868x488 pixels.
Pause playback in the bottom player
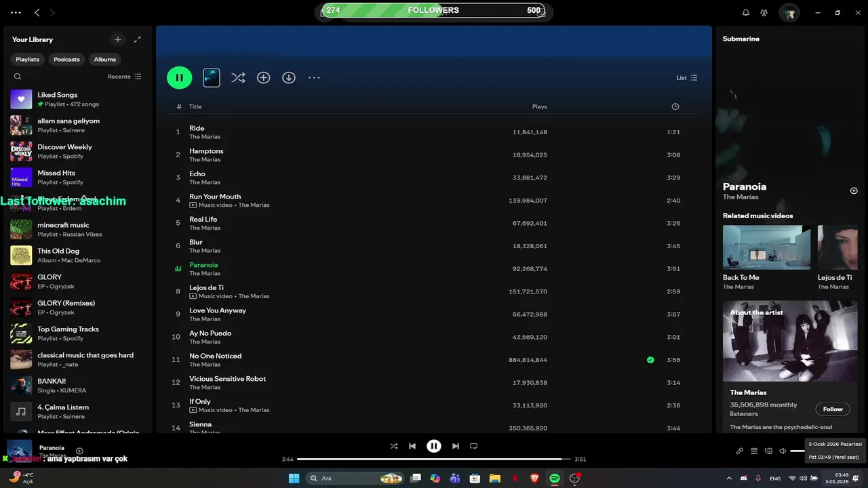tap(434, 446)
